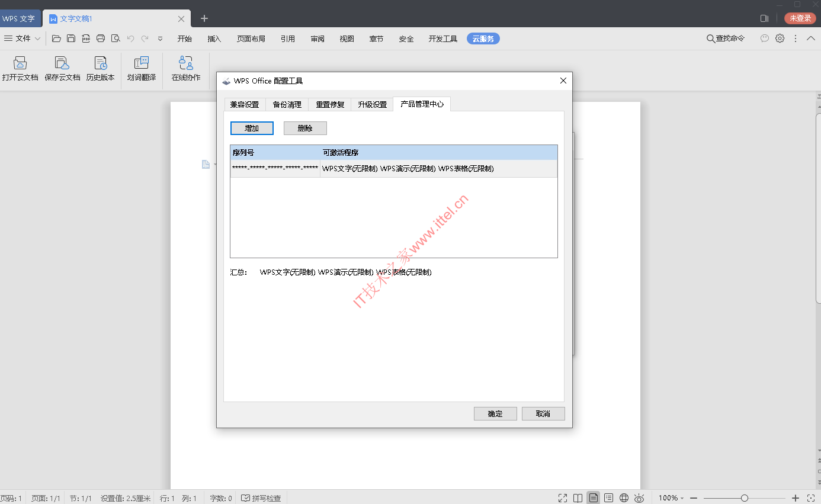The image size is (821, 504).
Task: Click the undo arrow icon
Action: (130, 38)
